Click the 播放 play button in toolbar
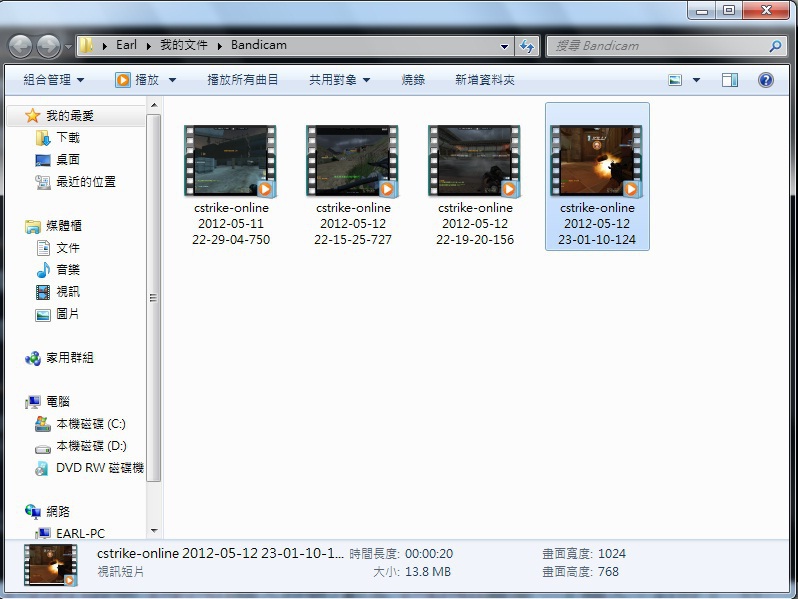This screenshot has height=599, width=798. [x=137, y=80]
